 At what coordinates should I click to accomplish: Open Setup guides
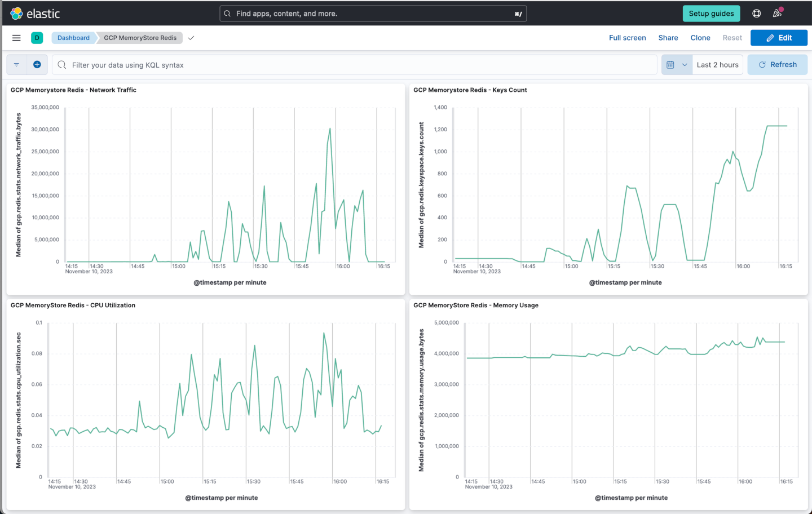pos(711,14)
